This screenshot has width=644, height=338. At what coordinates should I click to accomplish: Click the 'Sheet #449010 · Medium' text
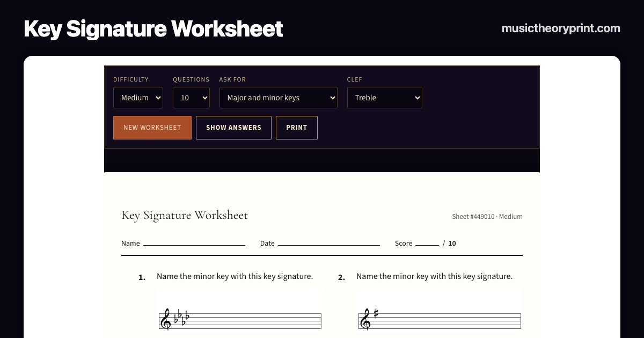487,217
